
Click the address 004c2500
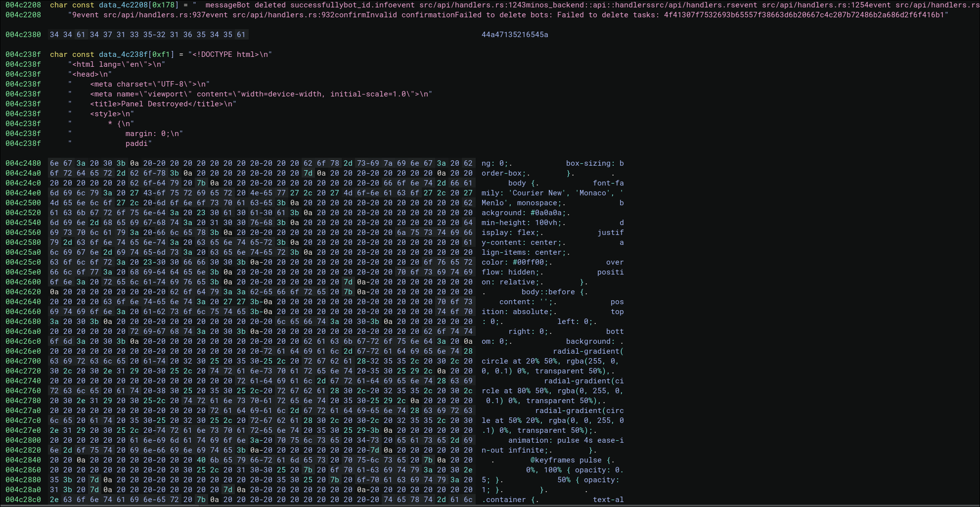[x=23, y=203]
